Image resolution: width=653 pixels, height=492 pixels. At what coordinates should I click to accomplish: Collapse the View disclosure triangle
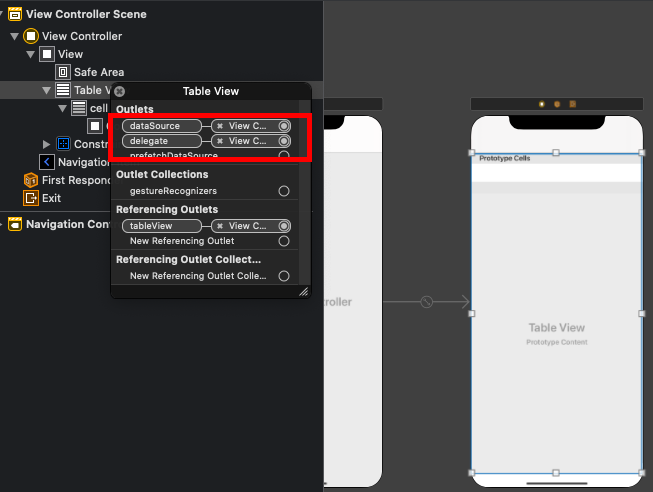(x=30, y=54)
